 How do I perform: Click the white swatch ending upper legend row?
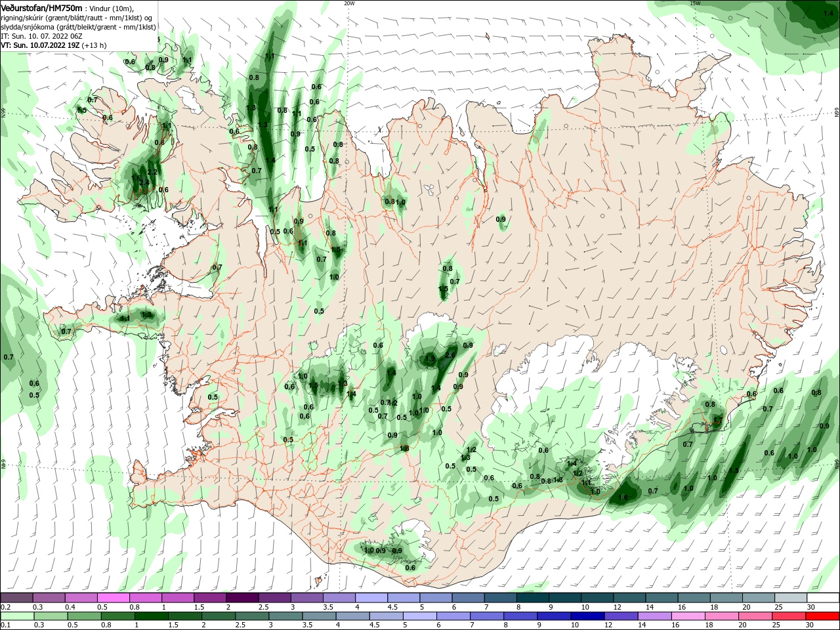click(823, 598)
